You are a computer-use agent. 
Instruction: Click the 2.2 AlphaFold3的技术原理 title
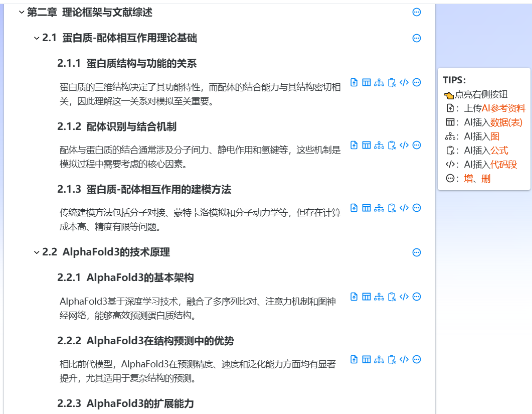point(106,252)
